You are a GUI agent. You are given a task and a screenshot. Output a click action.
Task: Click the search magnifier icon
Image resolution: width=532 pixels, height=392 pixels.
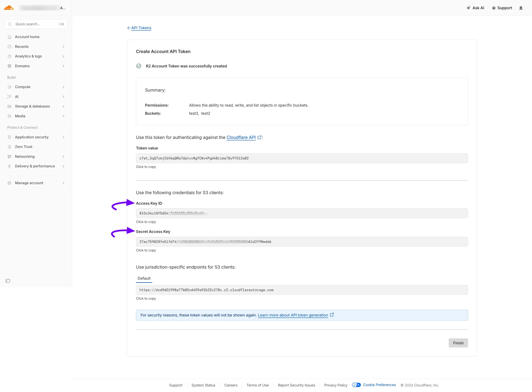pos(10,24)
